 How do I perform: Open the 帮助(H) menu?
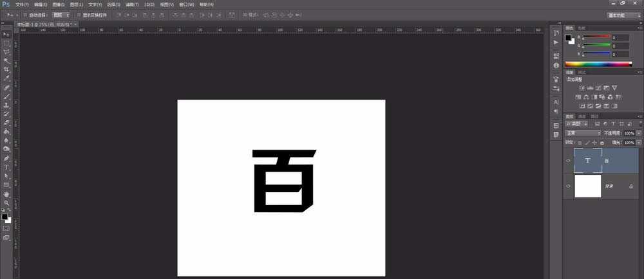207,4
